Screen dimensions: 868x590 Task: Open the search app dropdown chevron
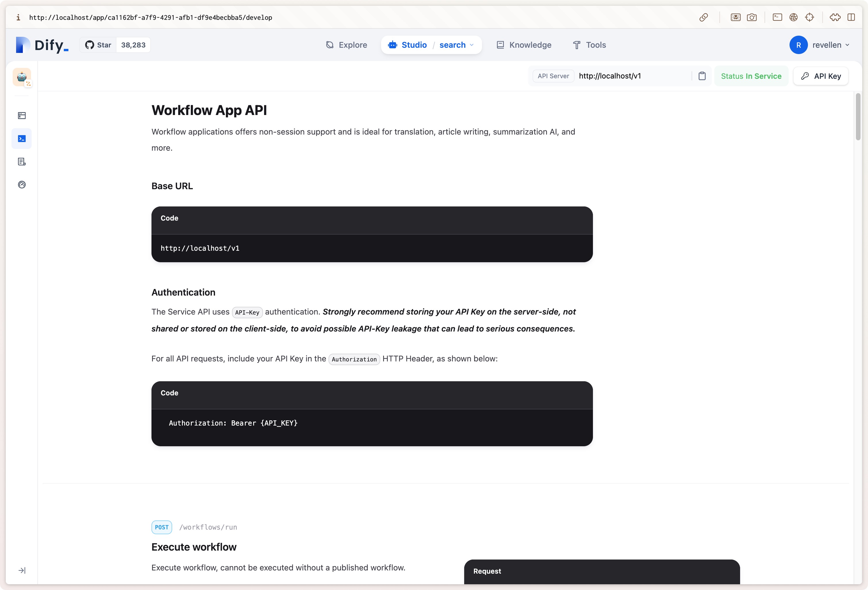[472, 45]
